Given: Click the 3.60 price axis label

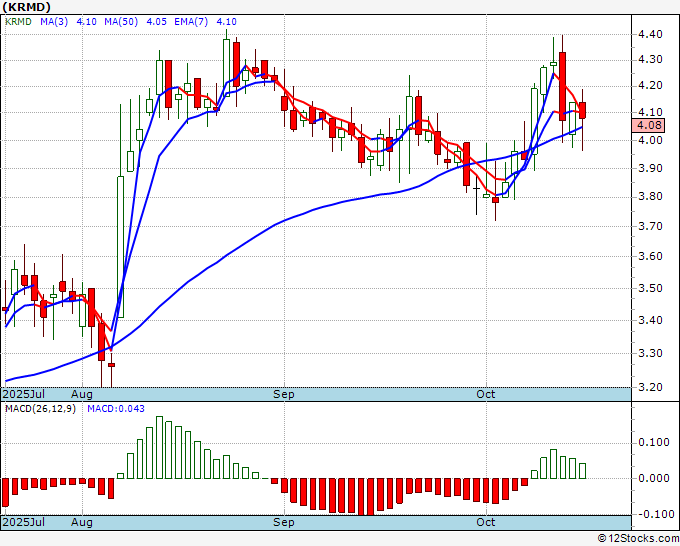Looking at the screenshot, I should point(650,256).
